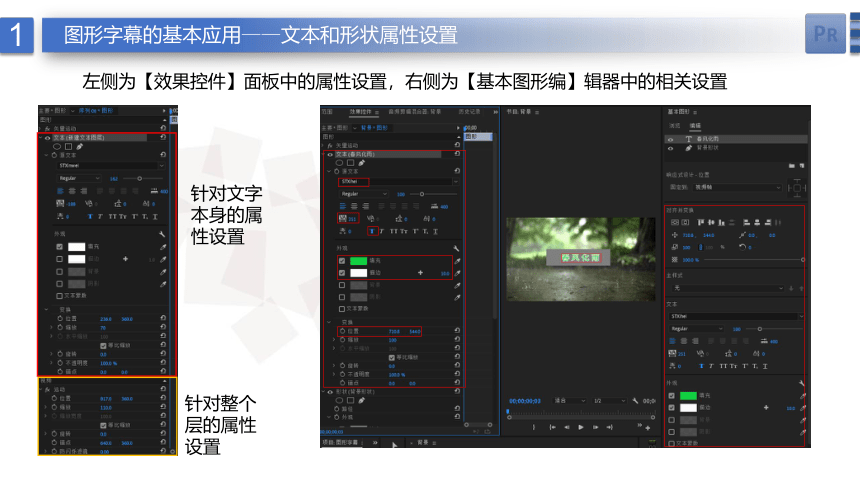Viewport: 860px width, 484px height.
Task: Click fill eyedropper in center Effect Controls
Action: (457, 261)
